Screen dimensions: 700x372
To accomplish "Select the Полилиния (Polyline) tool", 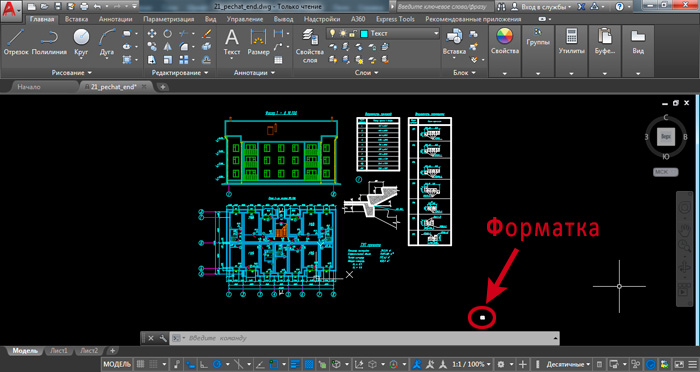I will [x=49, y=42].
